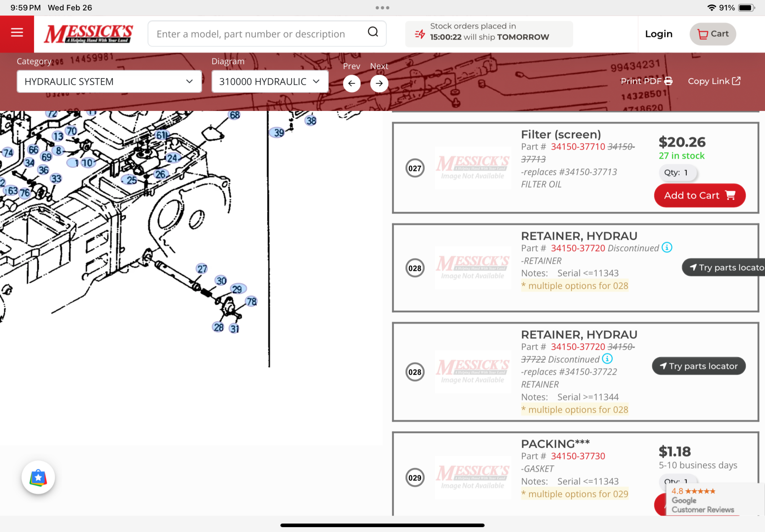Click the Google shopping bag floating icon

(x=38, y=477)
